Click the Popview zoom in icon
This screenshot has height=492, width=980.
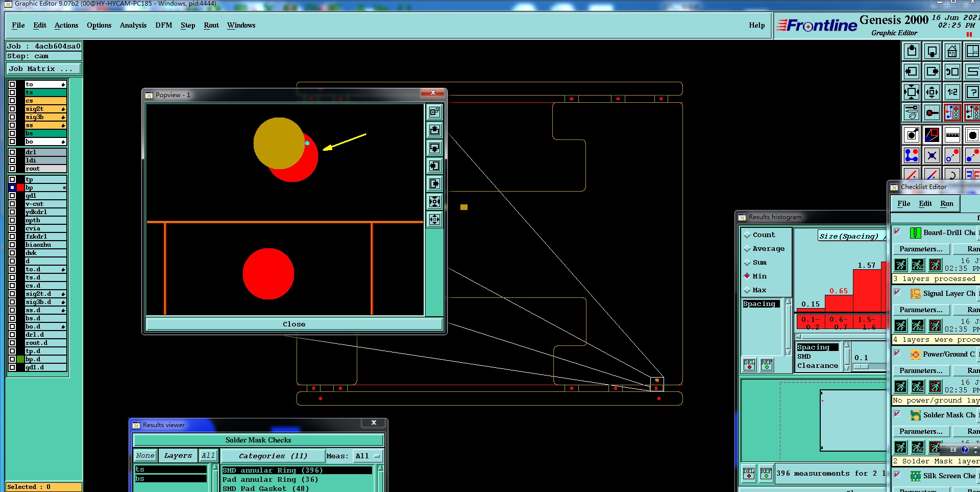coord(434,201)
